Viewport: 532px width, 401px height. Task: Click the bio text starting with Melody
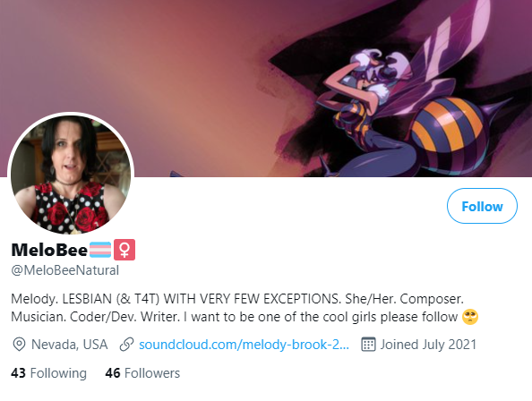pos(245,308)
